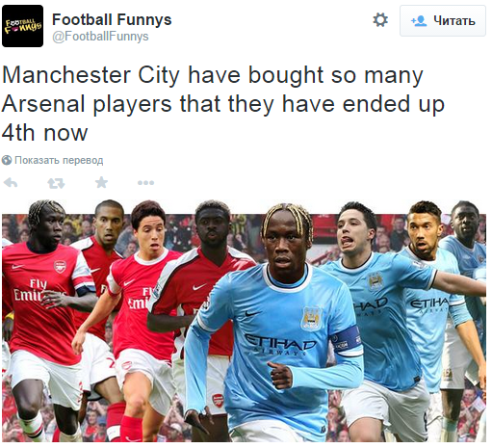
Task: Reply to the Football Funnys tweet
Action: pyautogui.click(x=10, y=183)
